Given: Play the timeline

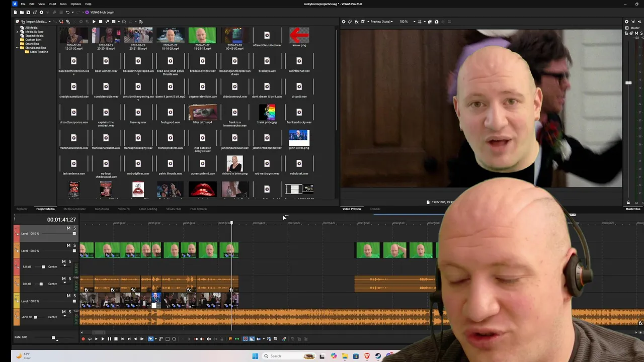Looking at the screenshot, I should (103, 339).
